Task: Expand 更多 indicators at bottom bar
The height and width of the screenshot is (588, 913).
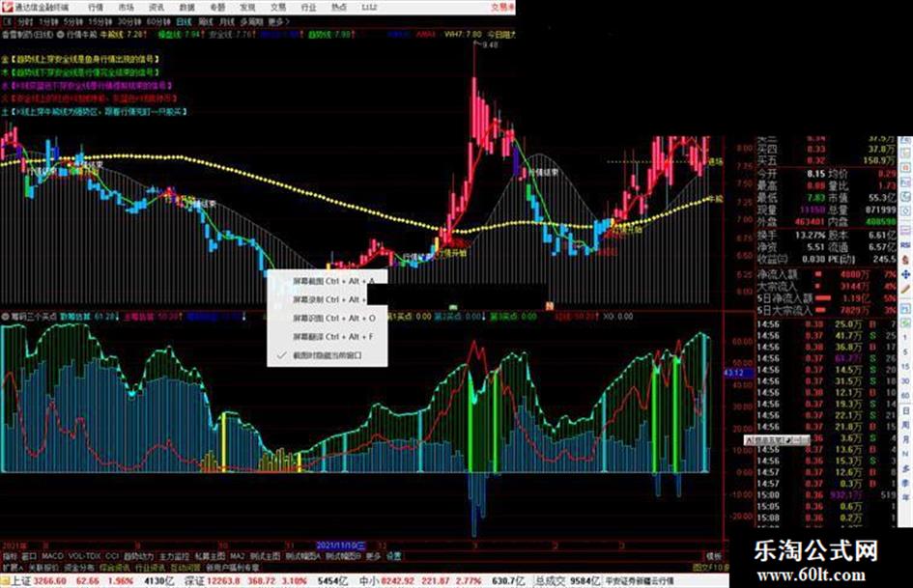Action: 373,556
